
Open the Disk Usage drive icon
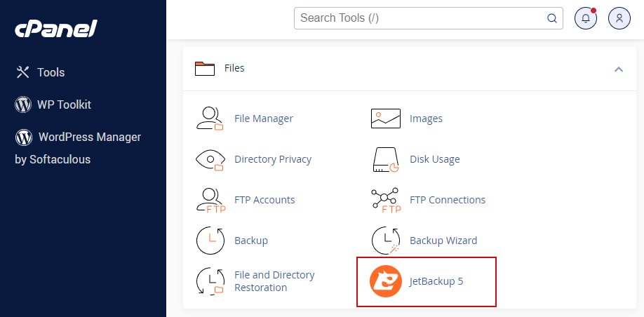(x=385, y=159)
